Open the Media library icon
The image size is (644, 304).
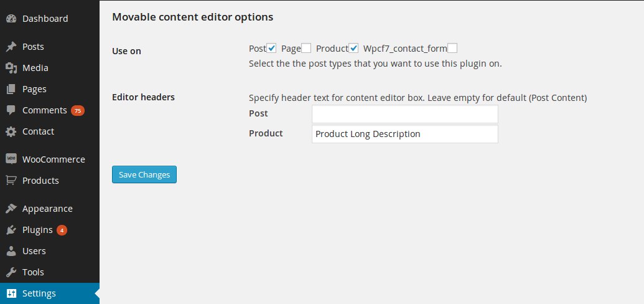pos(11,68)
